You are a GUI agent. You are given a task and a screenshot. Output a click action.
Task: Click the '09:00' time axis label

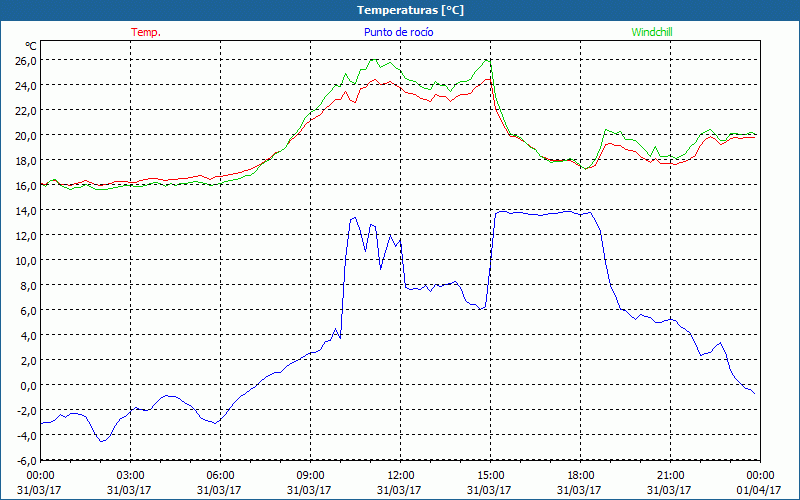pyautogui.click(x=310, y=476)
